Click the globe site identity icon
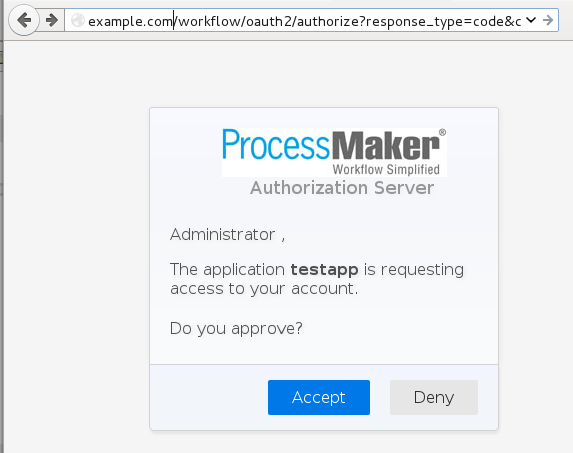Viewport: 573px width, 453px height. [77, 20]
